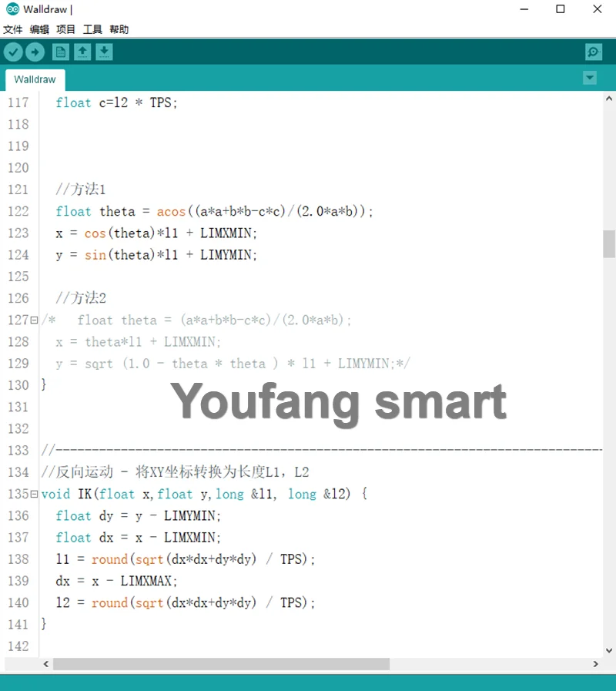
Task: Open the Serial Monitor
Action: click(594, 52)
